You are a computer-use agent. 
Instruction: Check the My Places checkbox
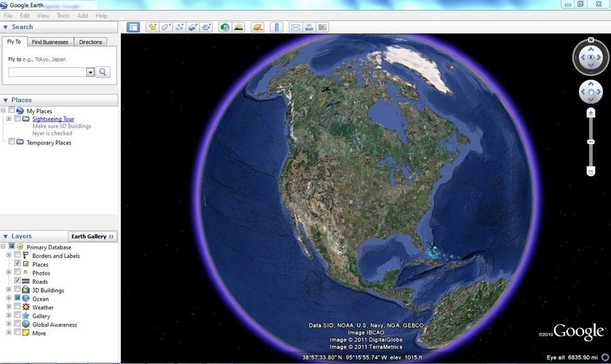[x=12, y=110]
